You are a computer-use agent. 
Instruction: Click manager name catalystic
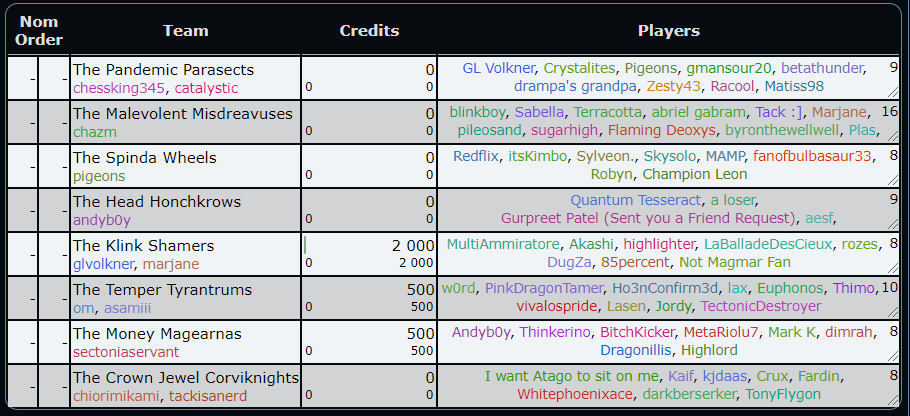(208, 87)
